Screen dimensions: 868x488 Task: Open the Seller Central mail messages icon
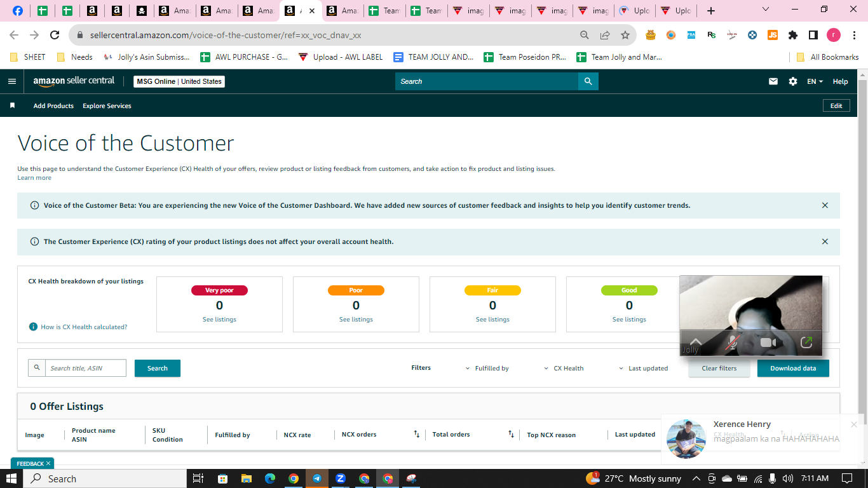[773, 81]
